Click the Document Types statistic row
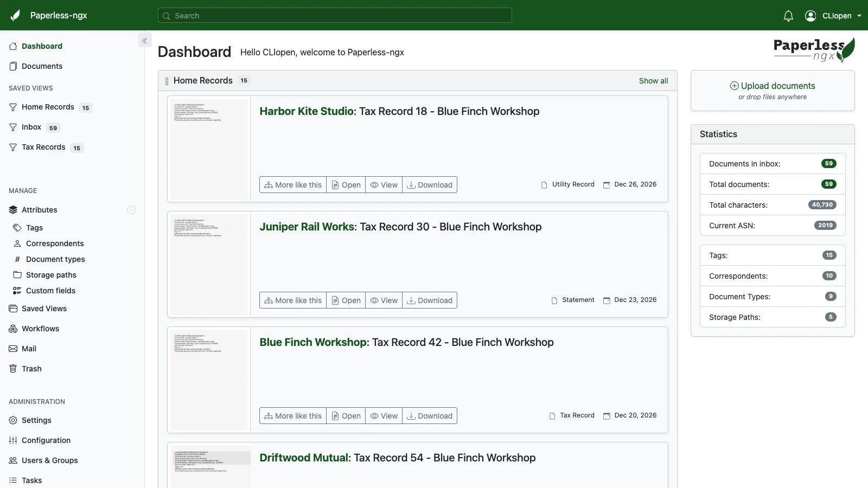This screenshot has height=488, width=868. click(x=773, y=297)
